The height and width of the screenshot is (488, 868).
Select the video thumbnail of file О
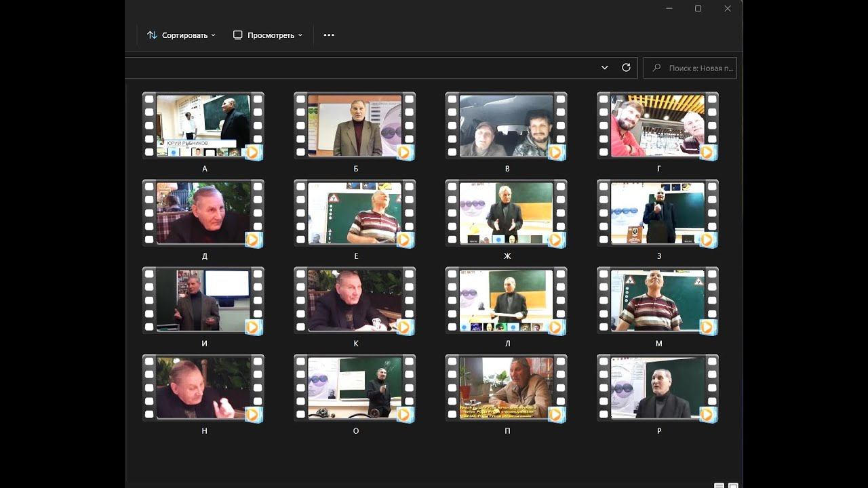tap(355, 388)
